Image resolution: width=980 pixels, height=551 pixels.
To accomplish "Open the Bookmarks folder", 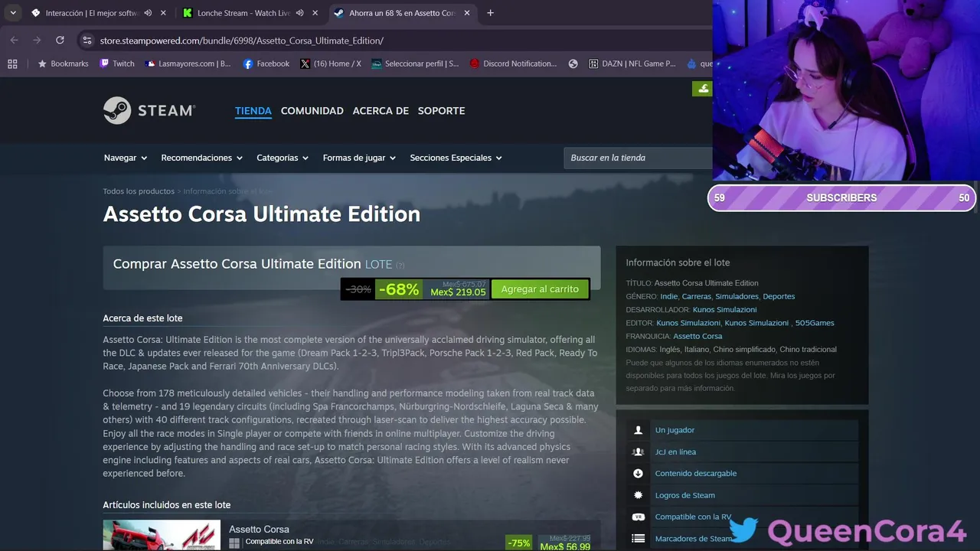I will (63, 64).
